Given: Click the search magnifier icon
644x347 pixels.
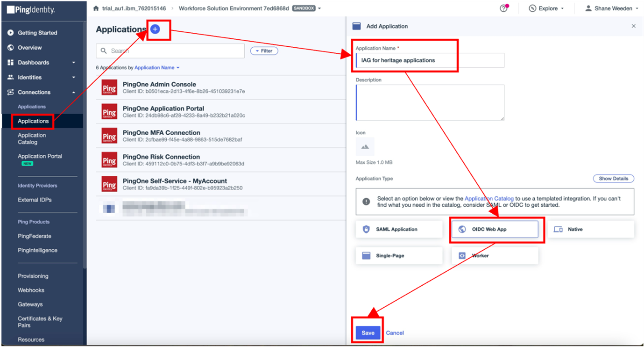Looking at the screenshot, I should [104, 51].
